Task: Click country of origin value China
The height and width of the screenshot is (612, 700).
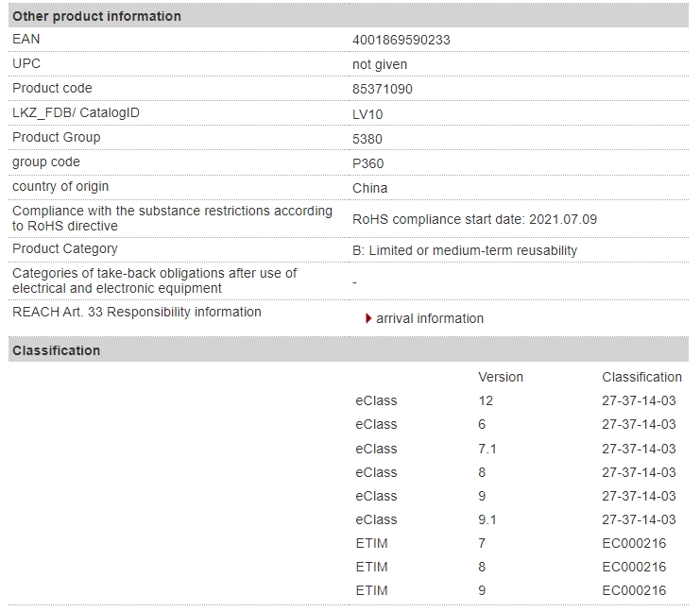Action: [369, 187]
